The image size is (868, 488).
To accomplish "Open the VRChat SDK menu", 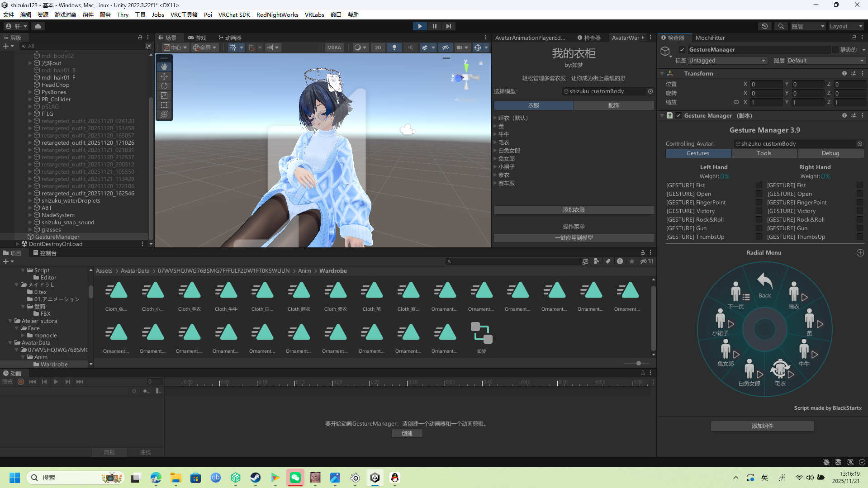I will (234, 14).
